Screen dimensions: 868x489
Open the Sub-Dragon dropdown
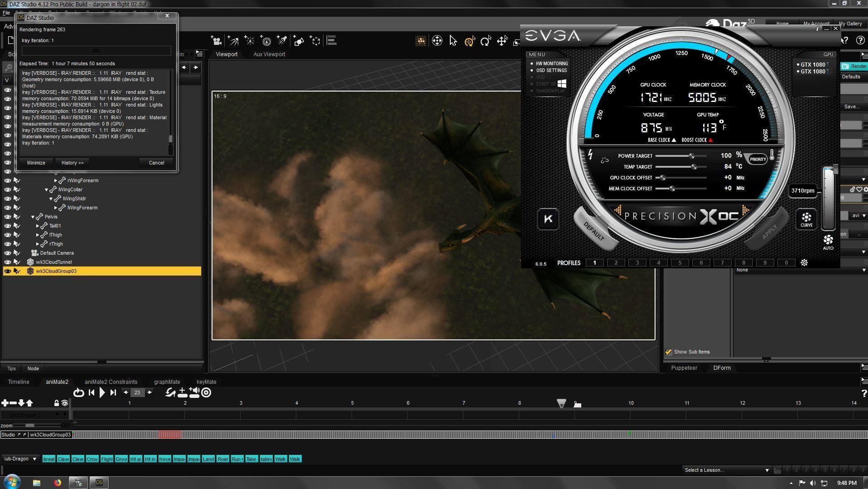click(34, 459)
